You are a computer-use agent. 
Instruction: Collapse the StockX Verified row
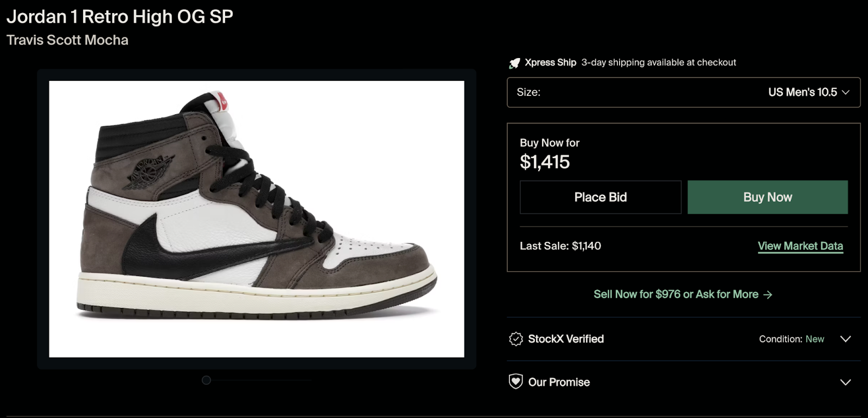pos(845,339)
